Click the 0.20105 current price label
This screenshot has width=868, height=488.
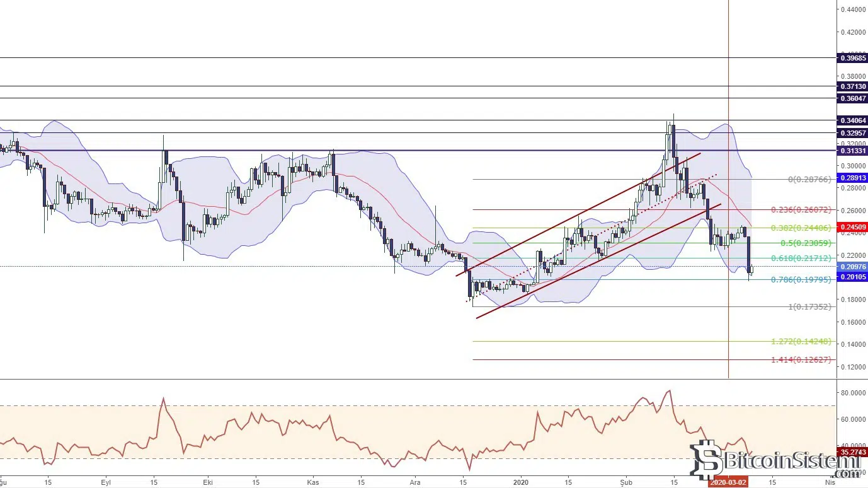854,277
